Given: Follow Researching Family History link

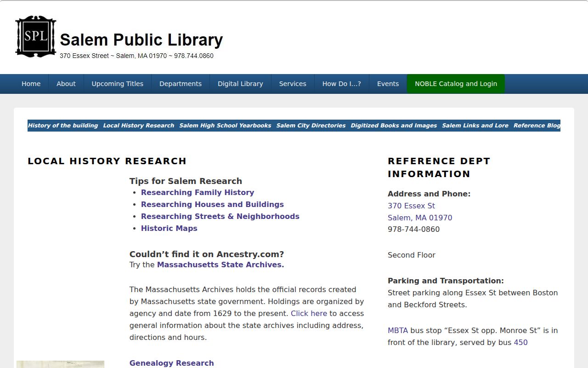Looking at the screenshot, I should pyautogui.click(x=198, y=192).
